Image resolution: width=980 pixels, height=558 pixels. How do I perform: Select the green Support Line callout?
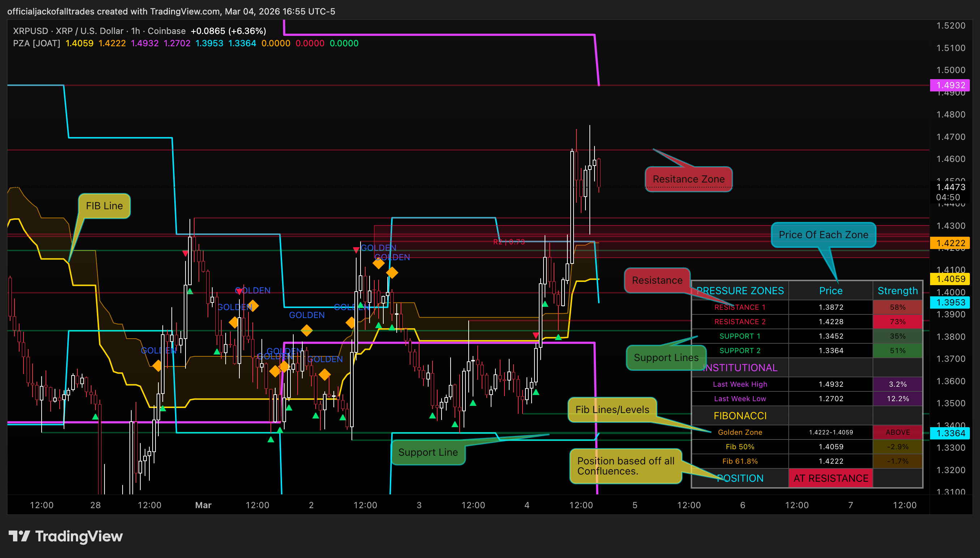point(428,452)
